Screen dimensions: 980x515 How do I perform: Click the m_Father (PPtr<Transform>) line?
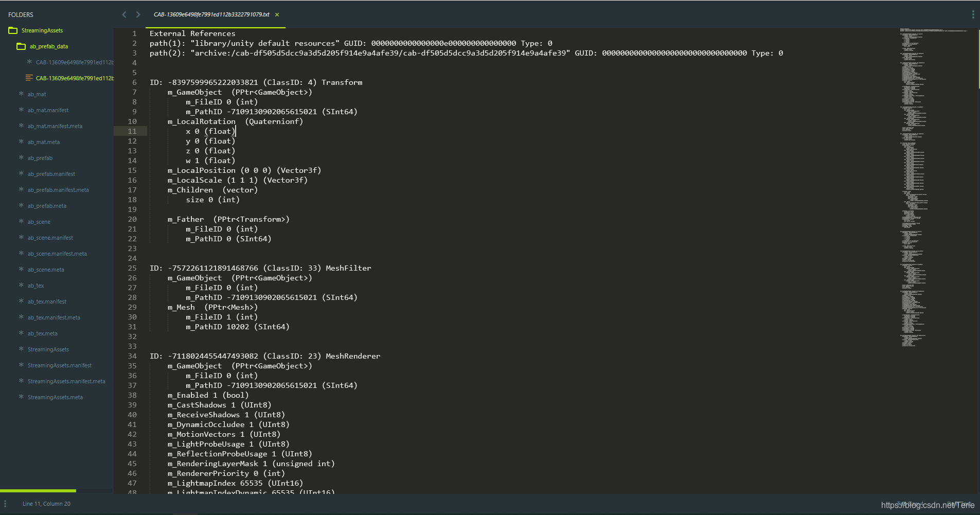pyautogui.click(x=228, y=219)
